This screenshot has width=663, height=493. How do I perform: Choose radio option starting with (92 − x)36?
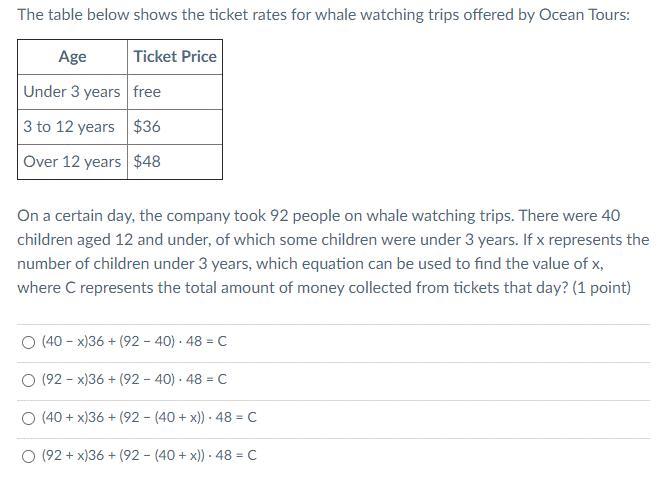27,380
